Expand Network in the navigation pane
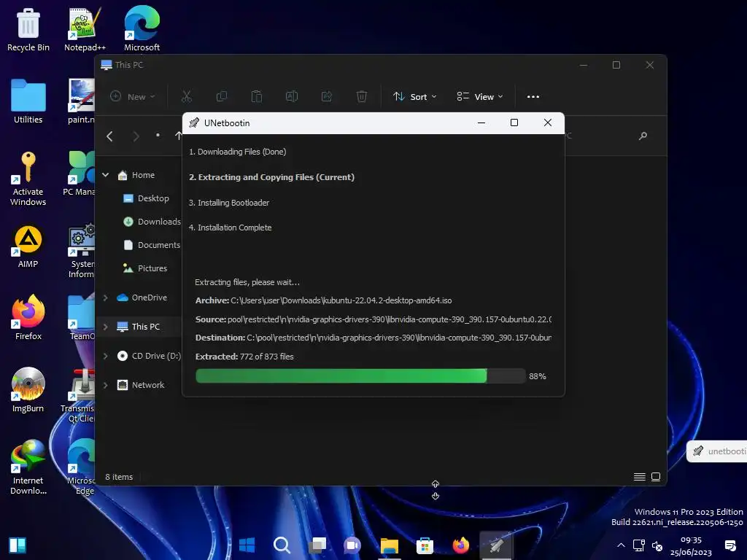This screenshot has height=560, width=747. click(105, 385)
